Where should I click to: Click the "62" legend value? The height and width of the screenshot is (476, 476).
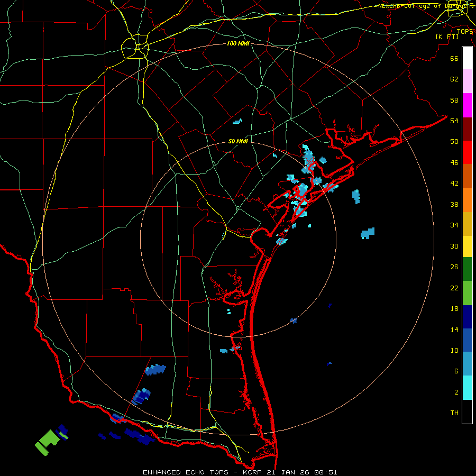pyautogui.click(x=454, y=79)
